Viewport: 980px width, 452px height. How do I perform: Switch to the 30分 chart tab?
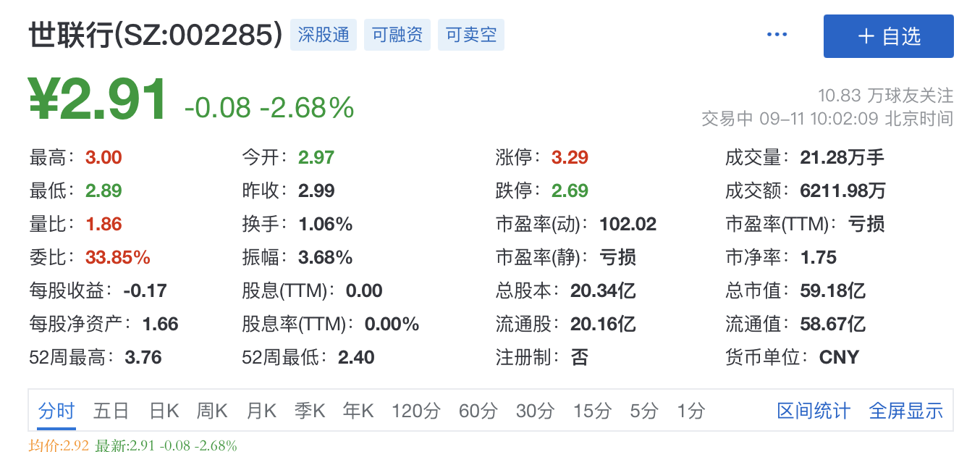pyautogui.click(x=535, y=411)
